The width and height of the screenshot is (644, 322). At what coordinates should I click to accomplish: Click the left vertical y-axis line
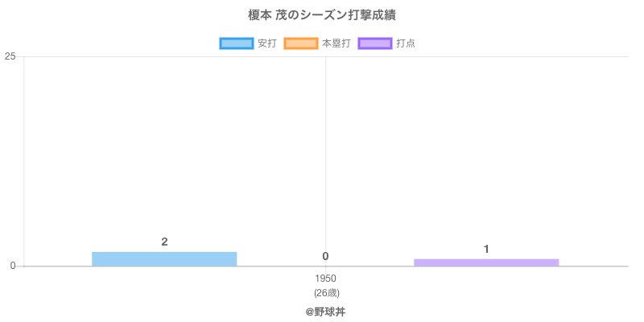click(24, 161)
